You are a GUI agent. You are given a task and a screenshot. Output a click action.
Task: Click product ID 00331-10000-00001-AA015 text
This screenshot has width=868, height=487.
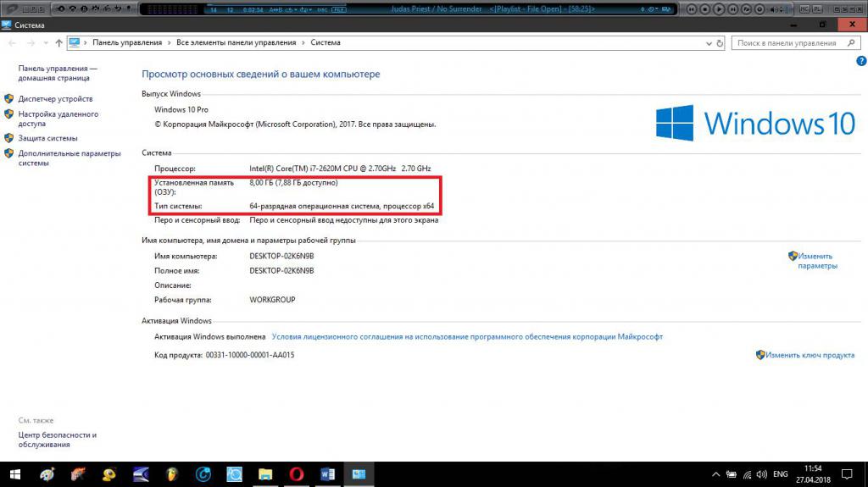point(250,355)
